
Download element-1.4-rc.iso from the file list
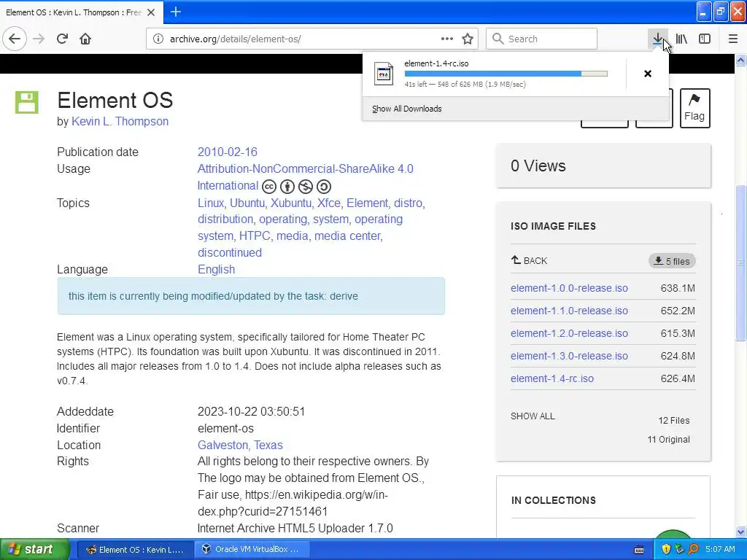(x=552, y=378)
